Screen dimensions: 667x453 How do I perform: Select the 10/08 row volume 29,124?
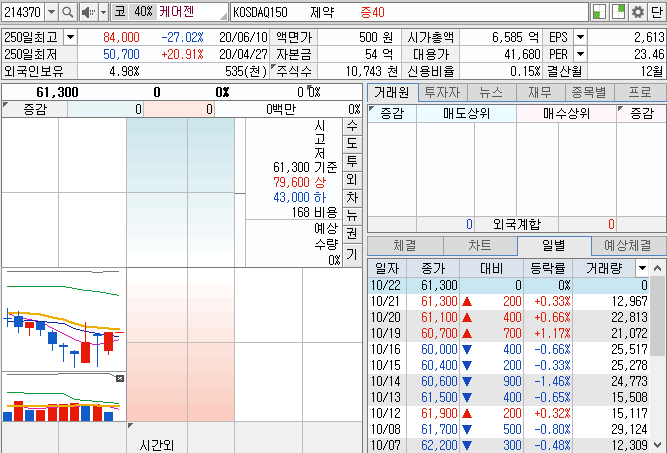click(629, 429)
